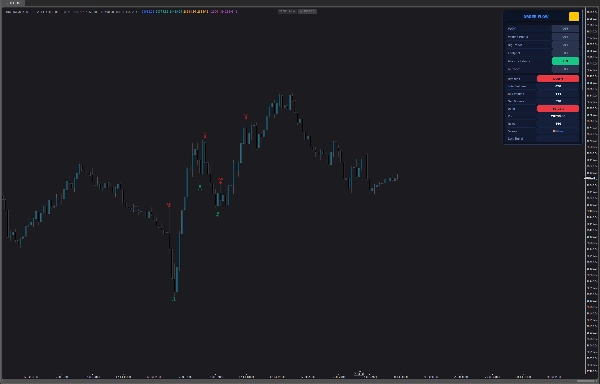Click the upper red status pill in the side panel
600x384 pixels.
(558, 78)
